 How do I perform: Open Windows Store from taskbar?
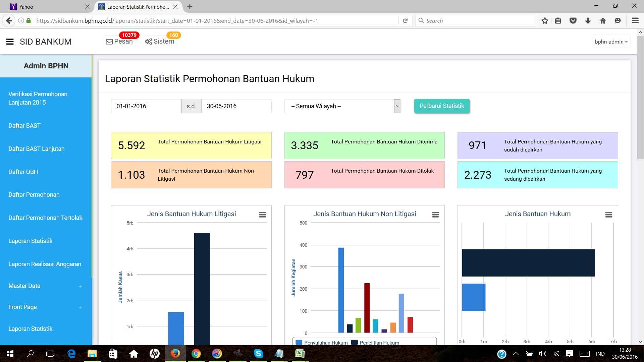[113, 354]
